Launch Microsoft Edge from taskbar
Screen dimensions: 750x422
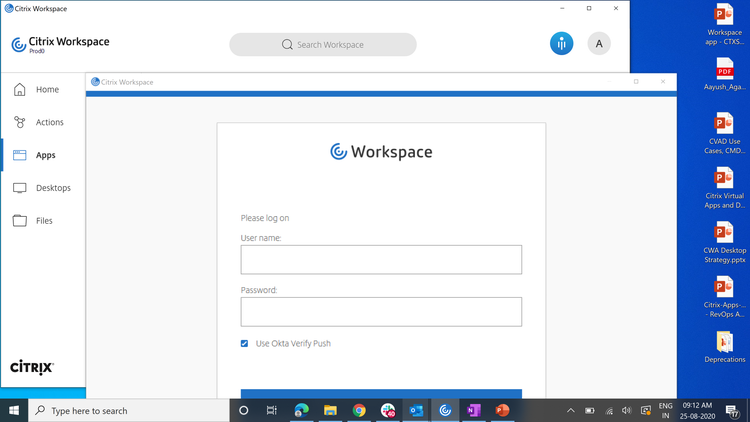pyautogui.click(x=301, y=411)
